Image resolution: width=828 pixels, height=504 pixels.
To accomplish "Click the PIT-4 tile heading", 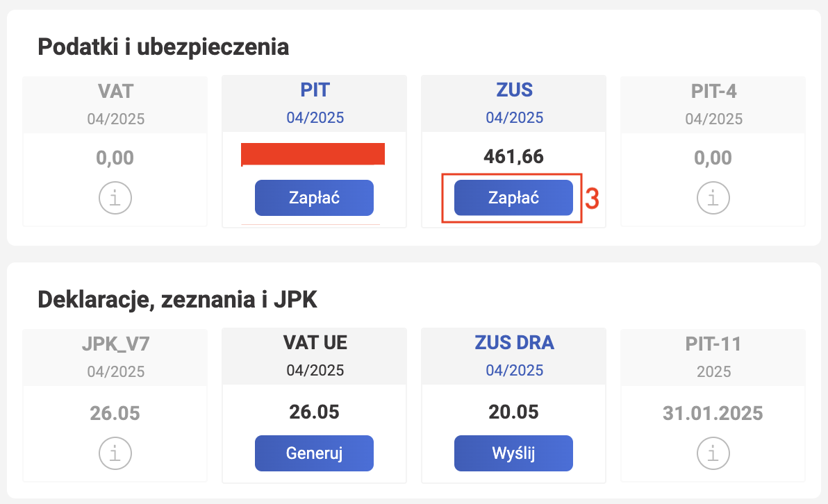I will click(713, 92).
